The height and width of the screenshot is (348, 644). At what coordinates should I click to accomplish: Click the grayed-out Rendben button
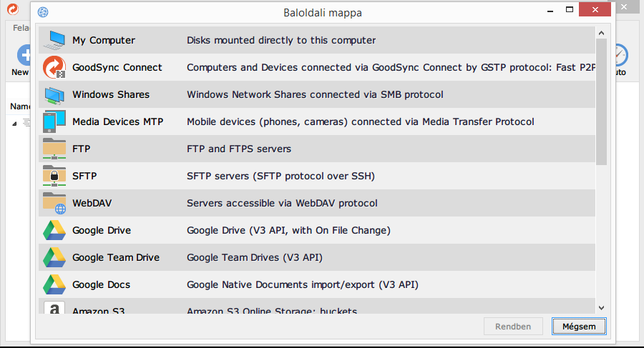pos(512,327)
